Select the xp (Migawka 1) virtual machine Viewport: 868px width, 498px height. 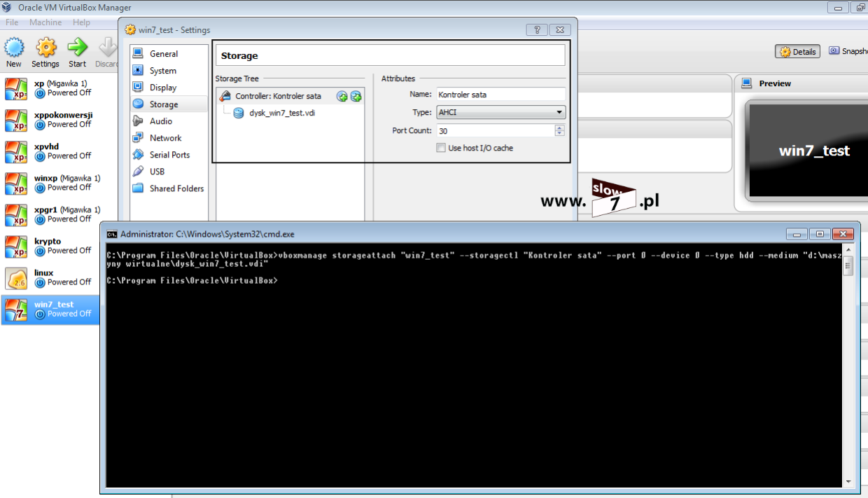coord(50,88)
